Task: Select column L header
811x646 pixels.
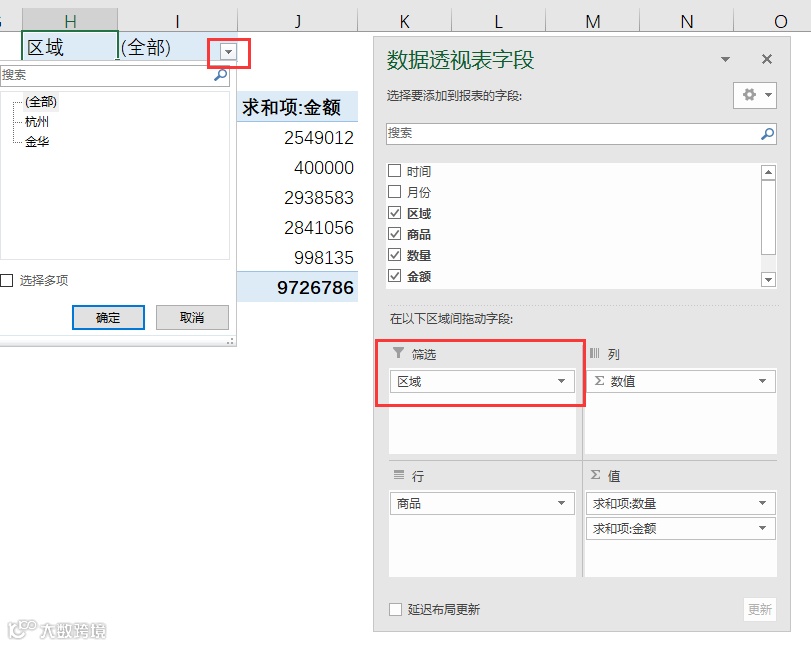Action: coord(499,21)
